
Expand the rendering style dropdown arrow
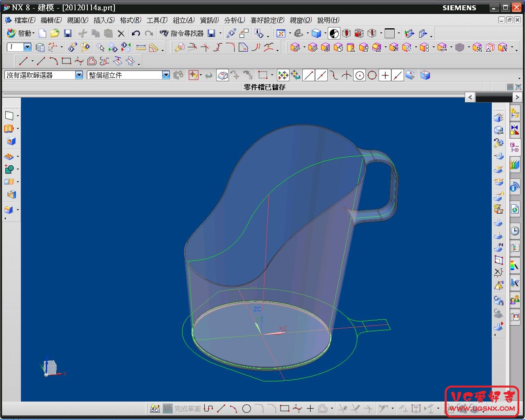(x=325, y=34)
